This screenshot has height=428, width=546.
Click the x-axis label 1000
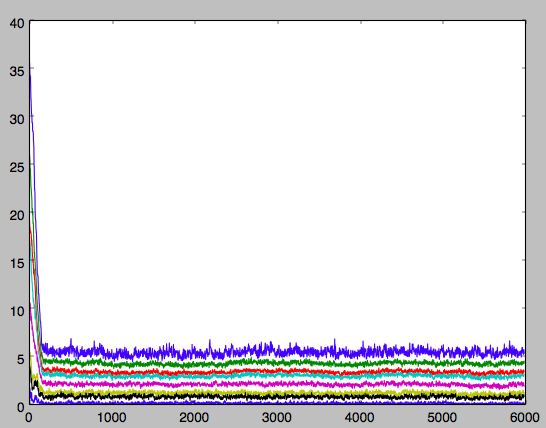[111, 417]
